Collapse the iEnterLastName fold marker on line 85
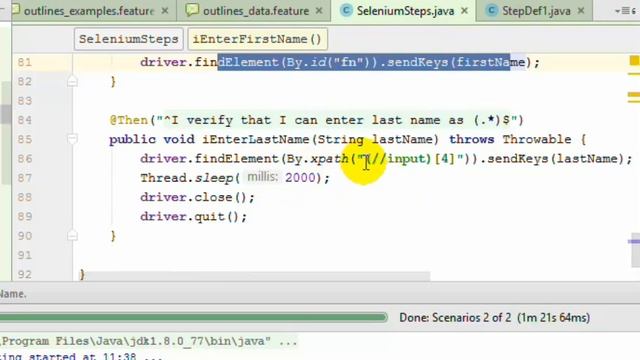This screenshot has width=640, height=360. pyautogui.click(x=72, y=139)
